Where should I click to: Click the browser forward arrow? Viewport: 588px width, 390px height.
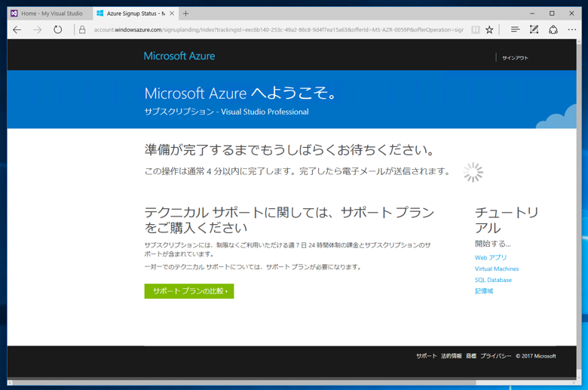point(37,29)
